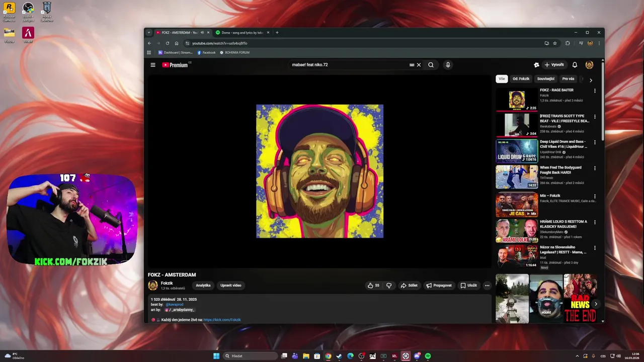Viewport: 644px width, 362px height.
Task: Open options for Travis Scott Type Beat video
Action: [595, 117]
